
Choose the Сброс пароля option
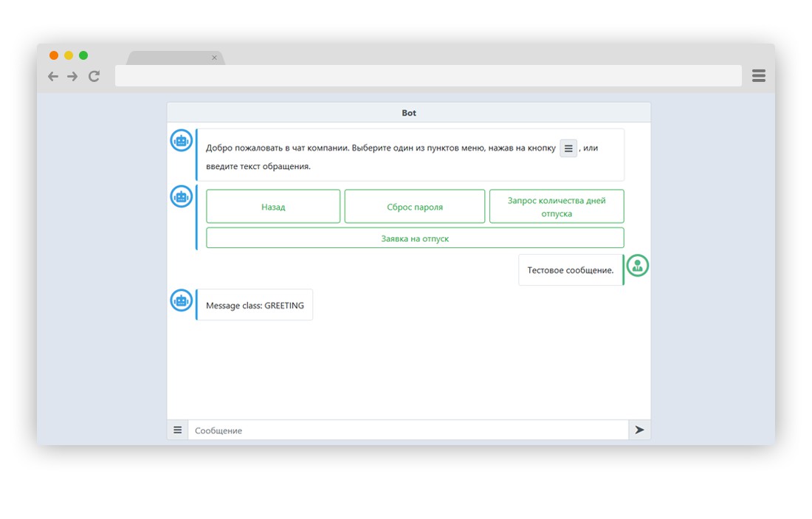(x=415, y=207)
